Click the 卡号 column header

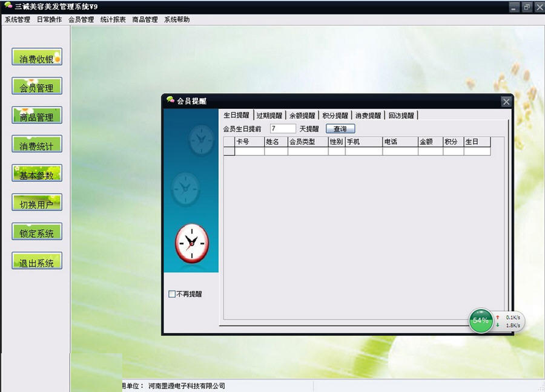249,142
